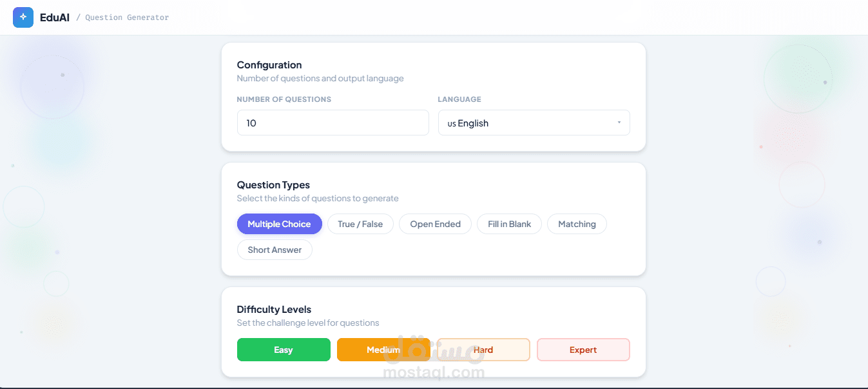Click the Number of Questions input field
This screenshot has height=389, width=868.
coord(333,123)
